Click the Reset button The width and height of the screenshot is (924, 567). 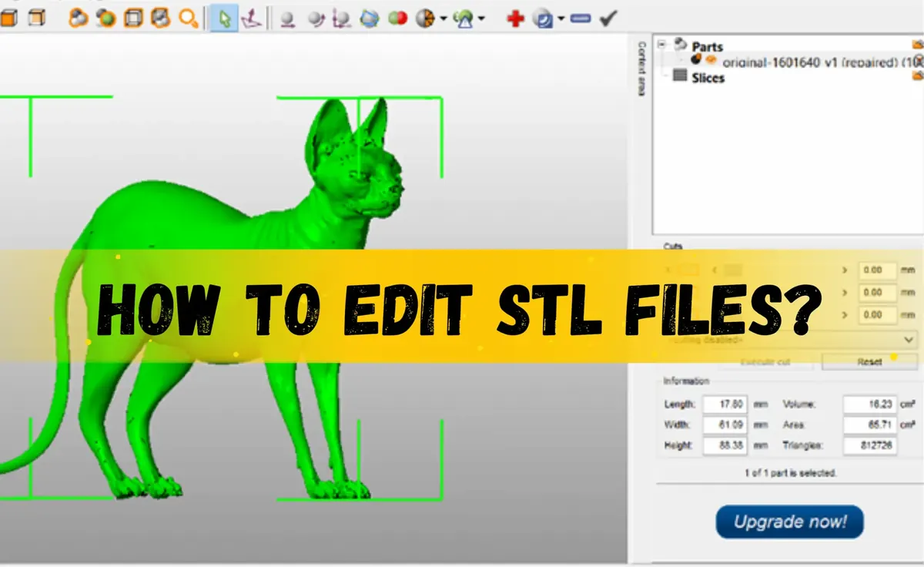[x=869, y=361]
